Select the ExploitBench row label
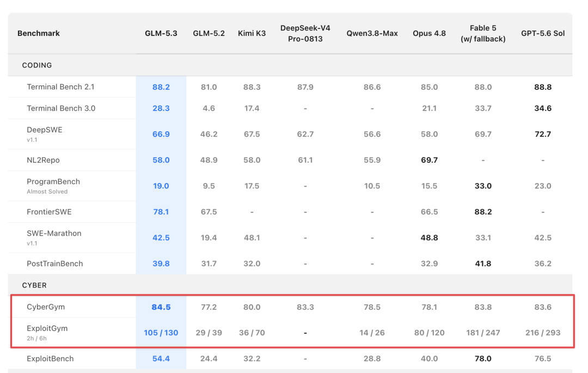Screen dimensions: 588x373 50,359
